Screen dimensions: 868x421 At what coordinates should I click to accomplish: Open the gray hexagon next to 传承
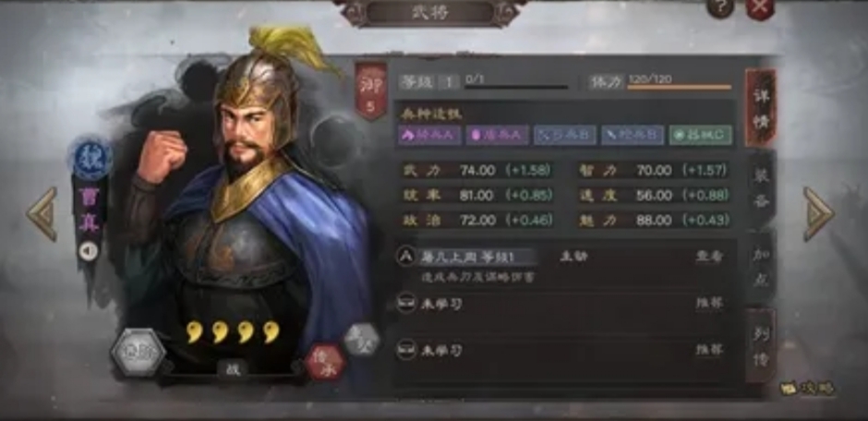click(x=361, y=338)
